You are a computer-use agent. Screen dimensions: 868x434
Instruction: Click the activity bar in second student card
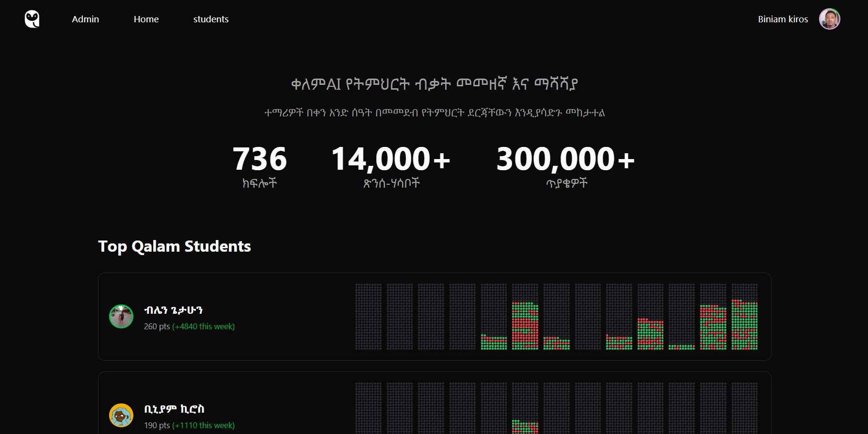525,426
